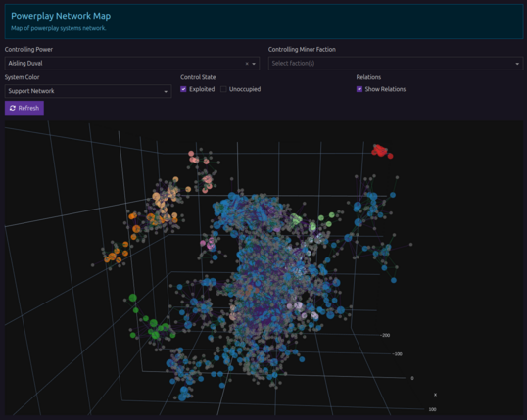Click the -100 axis tick label
This screenshot has height=420, width=527.
coord(397,354)
